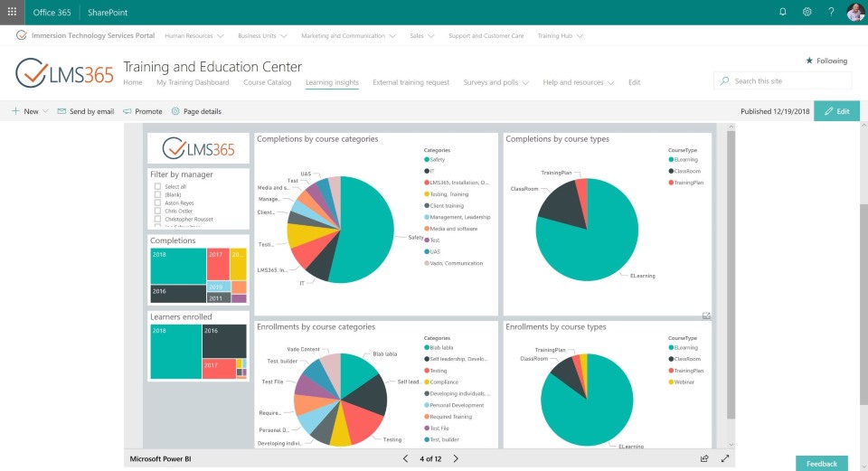Click in the Search this site field
868x471 pixels.
coord(783,80)
